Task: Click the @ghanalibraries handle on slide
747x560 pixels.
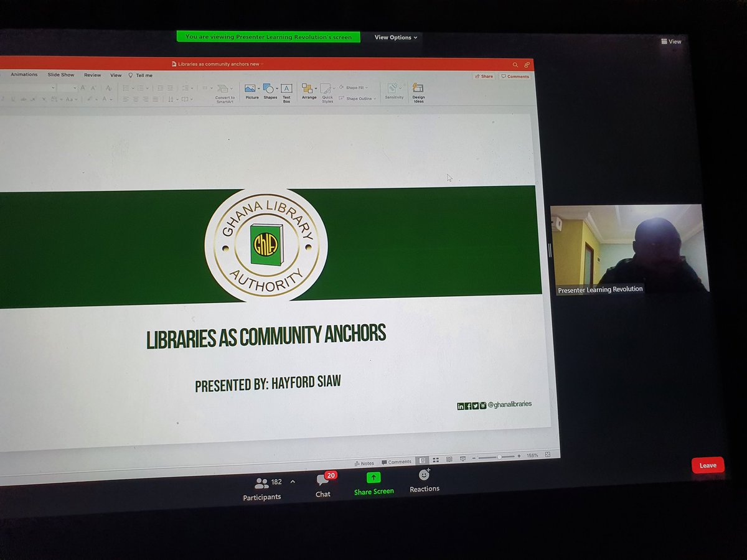Action: click(510, 404)
